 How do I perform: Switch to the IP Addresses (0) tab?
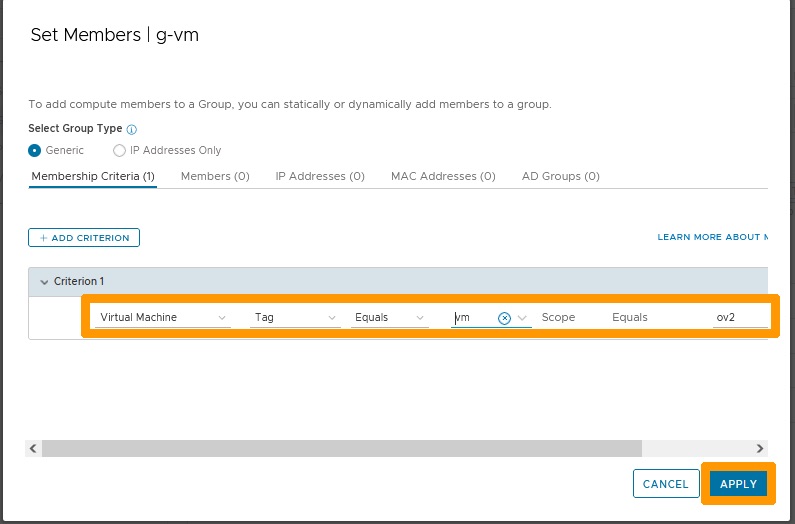point(320,176)
